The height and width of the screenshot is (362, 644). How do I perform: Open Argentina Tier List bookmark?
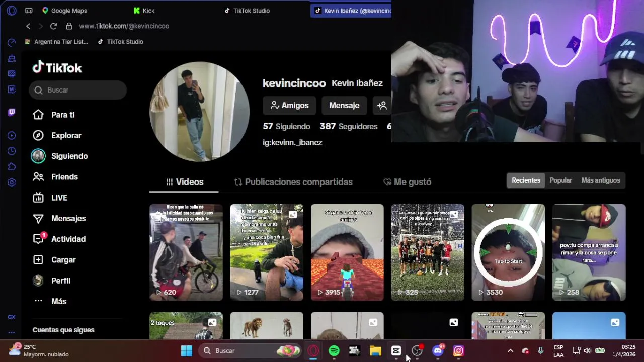[56, 42]
